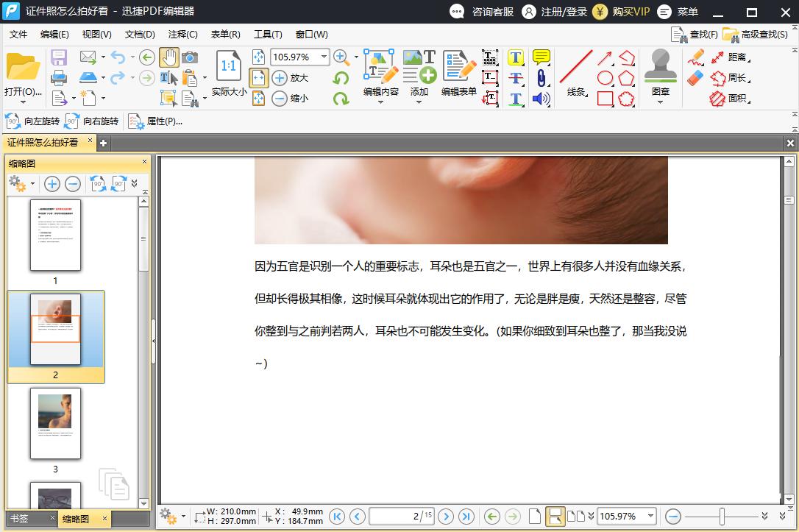Select page 3 thumbnail in sidebar
Image resolution: width=799 pixels, height=532 pixels.
click(55, 425)
